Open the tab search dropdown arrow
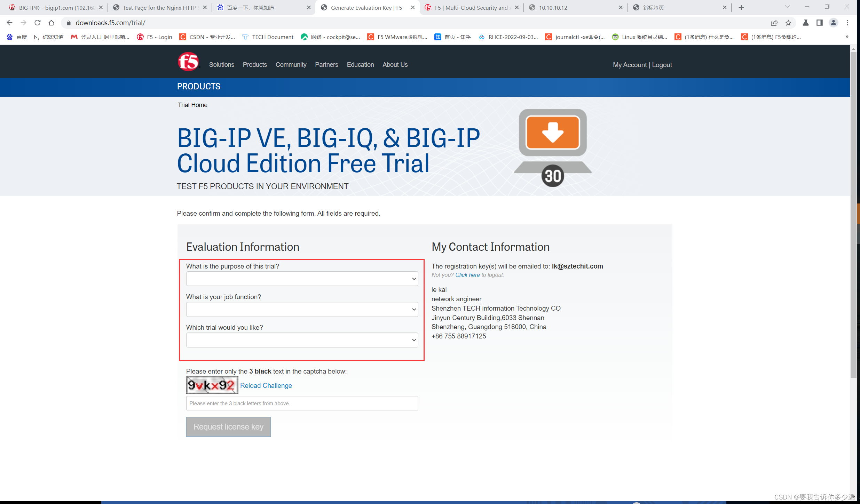860x504 pixels. [787, 7]
